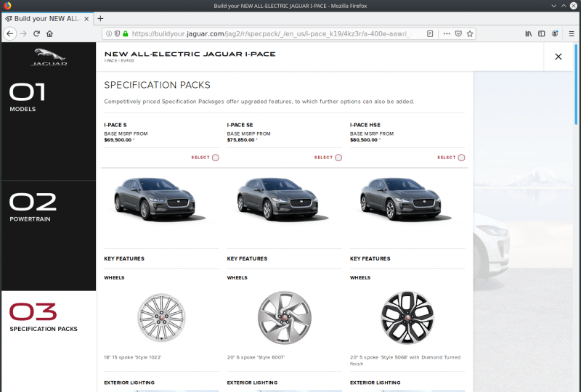The image size is (581, 392).
Task: Click Exterior Lighting label under I-PACE S
Action: 129,383
